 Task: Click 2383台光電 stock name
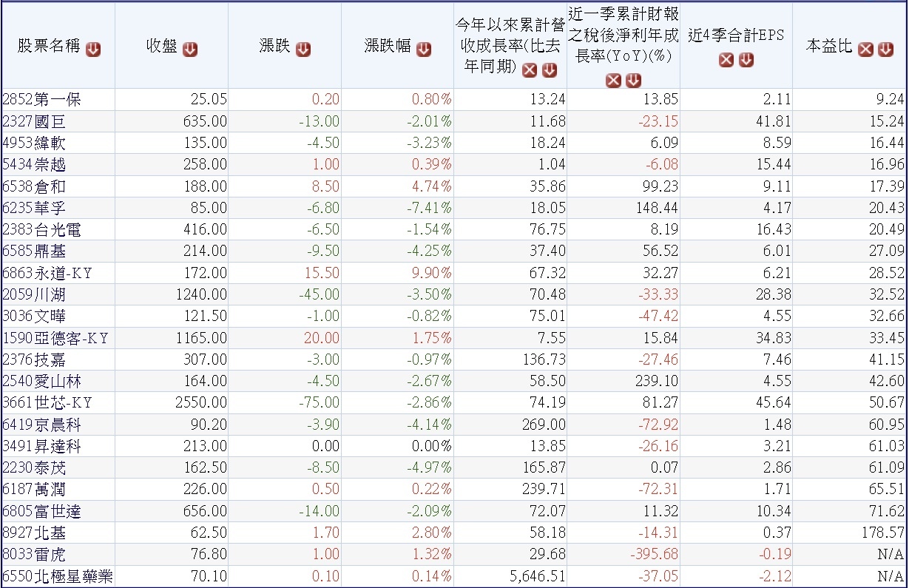click(x=41, y=229)
